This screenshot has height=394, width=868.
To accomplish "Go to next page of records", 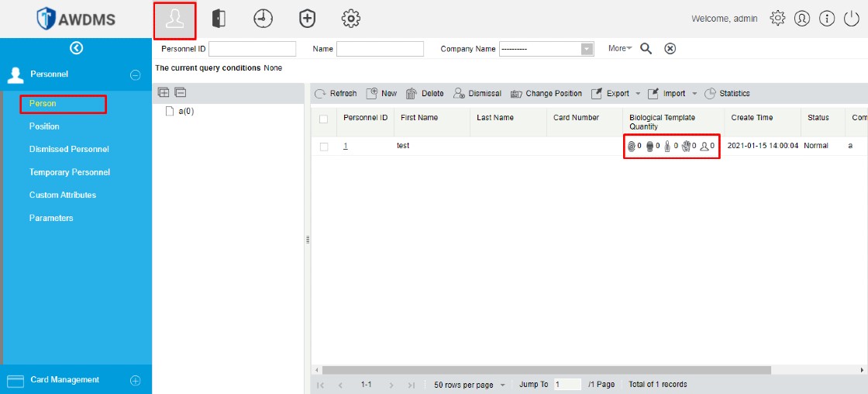I will (391, 385).
